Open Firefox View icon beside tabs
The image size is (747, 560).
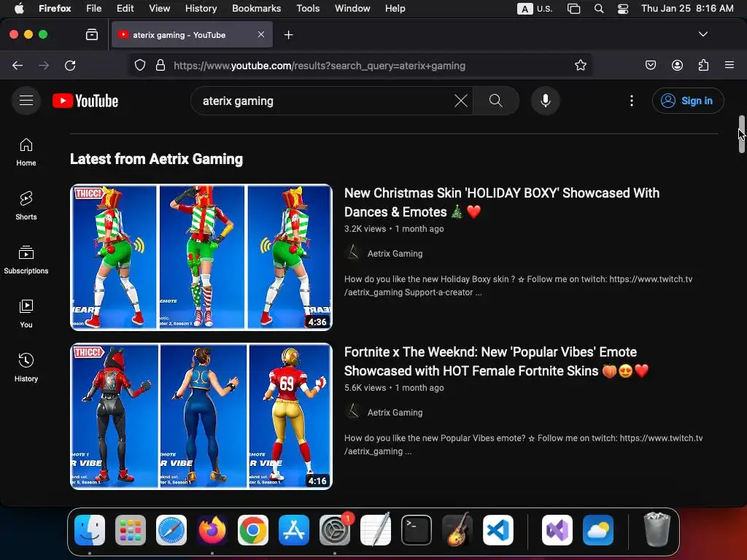[92, 35]
